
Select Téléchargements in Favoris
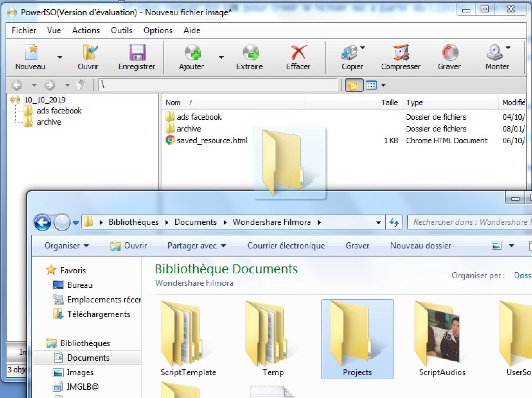click(91, 314)
